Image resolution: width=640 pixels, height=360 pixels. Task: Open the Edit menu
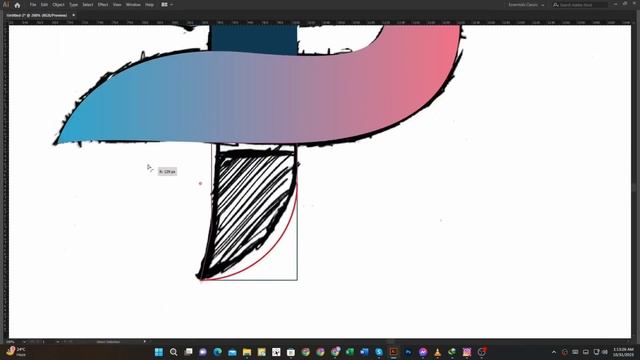[44, 5]
